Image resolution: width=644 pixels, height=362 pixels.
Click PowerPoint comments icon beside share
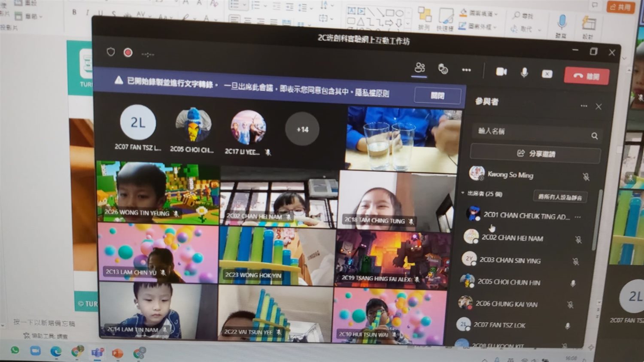pyautogui.click(x=595, y=5)
